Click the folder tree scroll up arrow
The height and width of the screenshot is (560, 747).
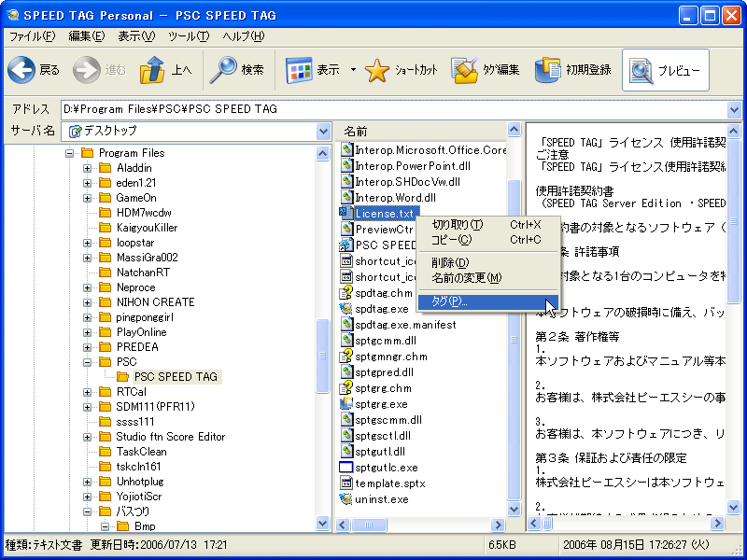click(323, 153)
